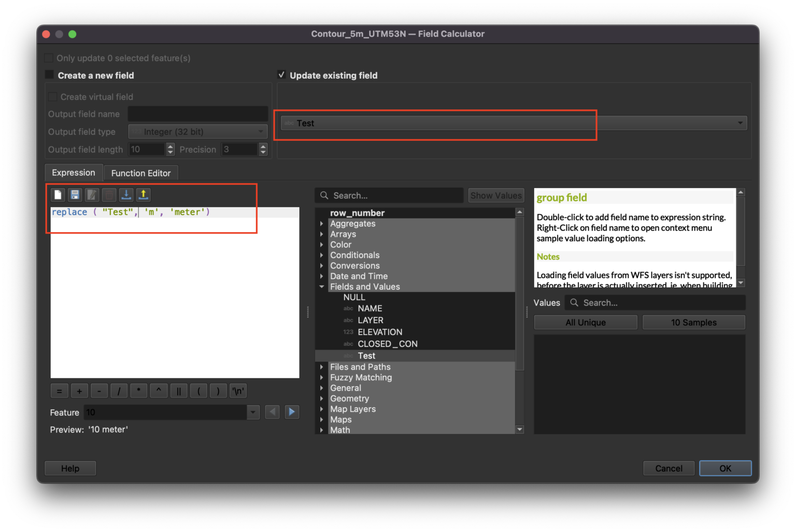
Task: Switch to the Function Editor tab
Action: pos(140,173)
